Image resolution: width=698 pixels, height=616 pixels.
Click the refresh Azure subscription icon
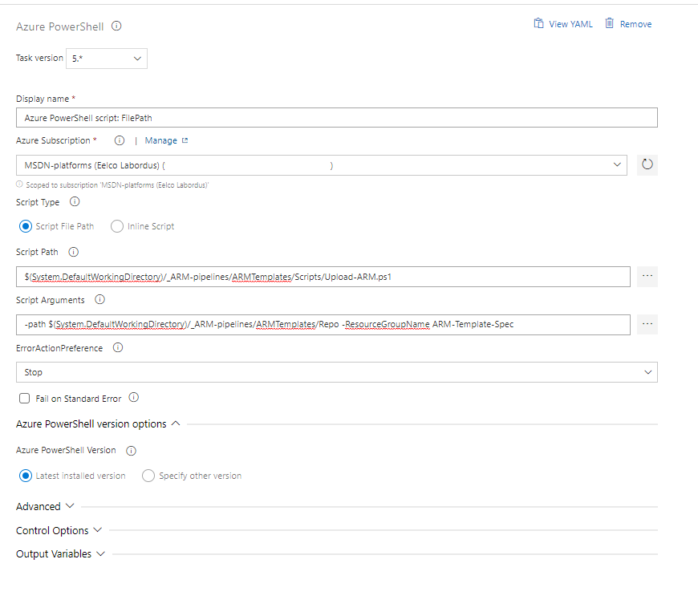point(647,164)
